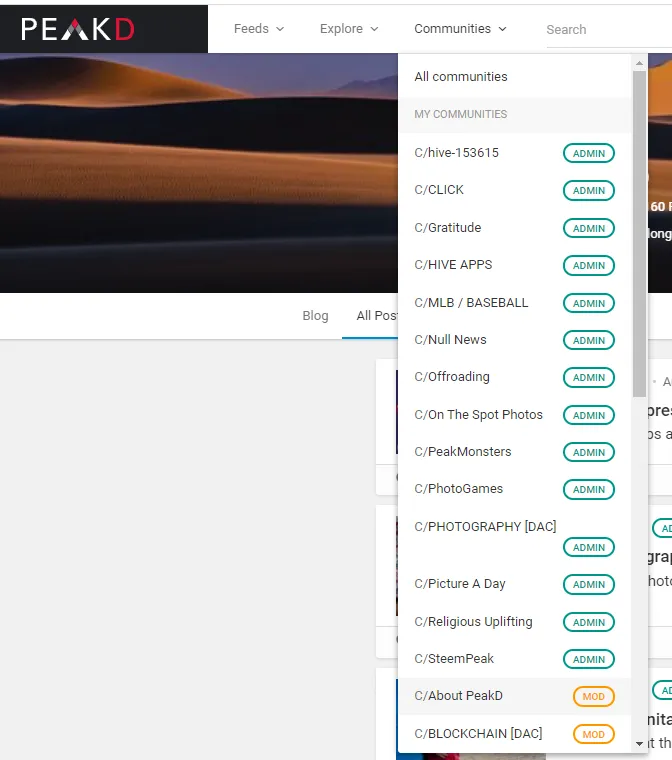Open the C/hive-153615 community

coord(514,153)
